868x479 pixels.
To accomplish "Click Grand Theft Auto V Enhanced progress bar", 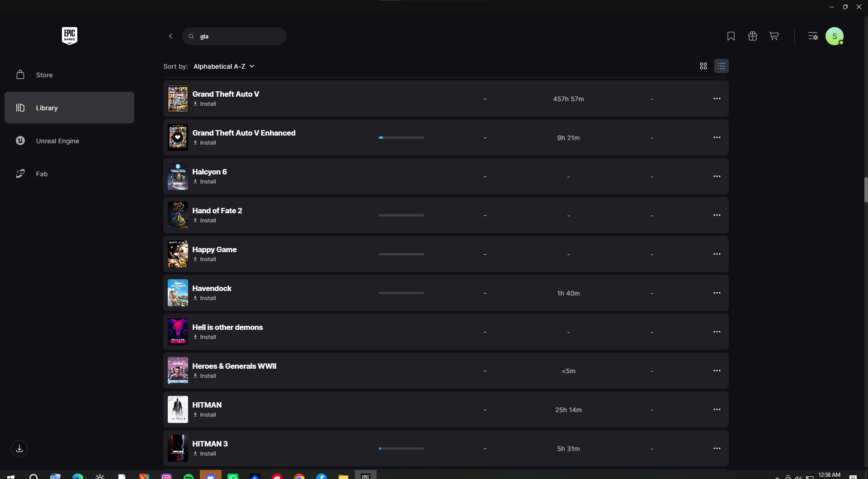I will [x=401, y=137].
